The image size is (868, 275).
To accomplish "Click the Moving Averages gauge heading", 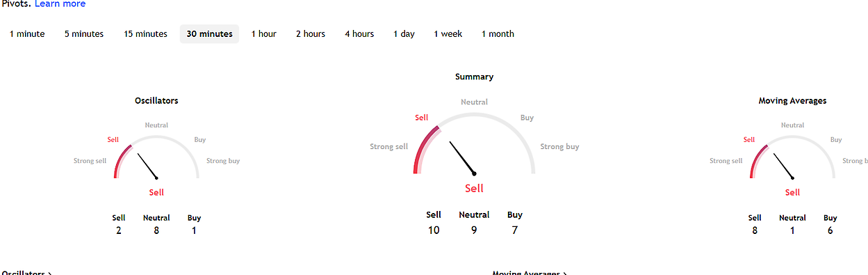I will (792, 101).
